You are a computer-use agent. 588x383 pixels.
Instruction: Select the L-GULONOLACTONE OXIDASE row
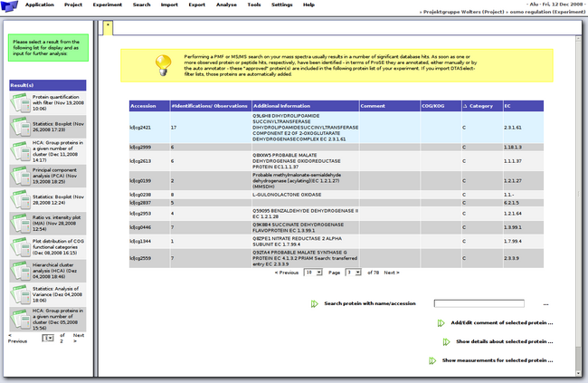(337, 195)
